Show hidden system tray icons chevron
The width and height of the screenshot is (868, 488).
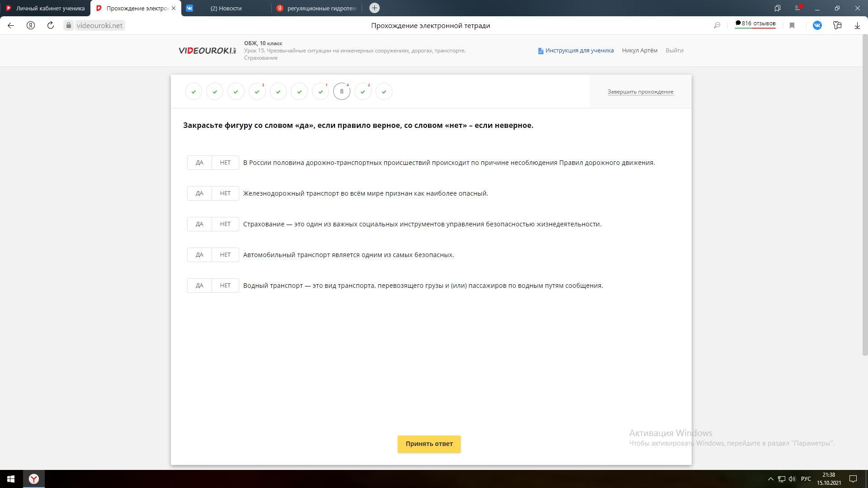pyautogui.click(x=770, y=479)
